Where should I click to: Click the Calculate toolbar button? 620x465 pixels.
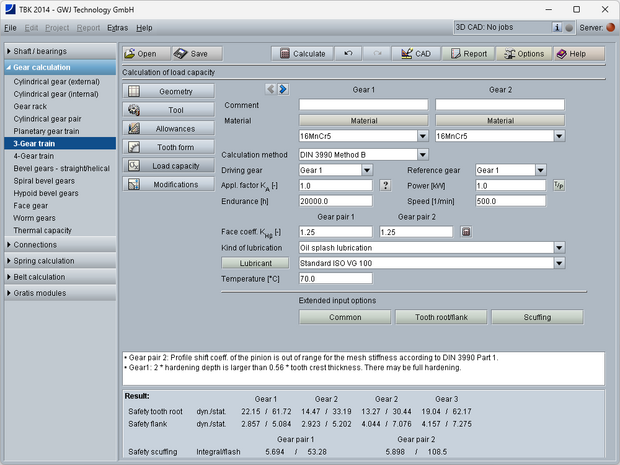(x=301, y=53)
